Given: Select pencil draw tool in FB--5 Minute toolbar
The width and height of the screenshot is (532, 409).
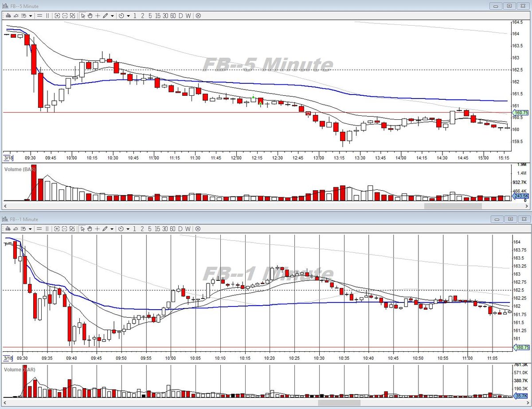Looking at the screenshot, I should (106, 16).
